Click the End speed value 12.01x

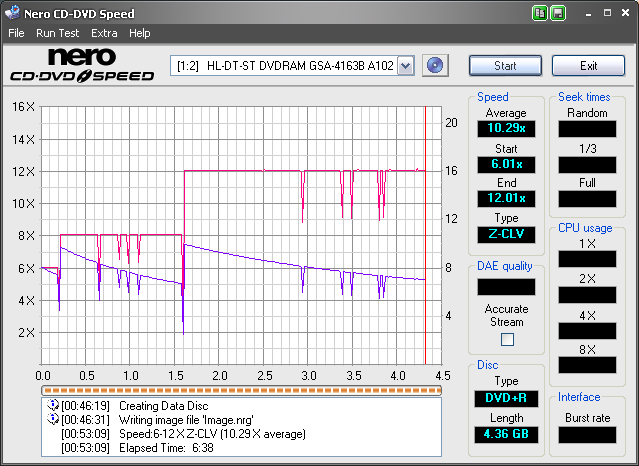[x=506, y=199]
